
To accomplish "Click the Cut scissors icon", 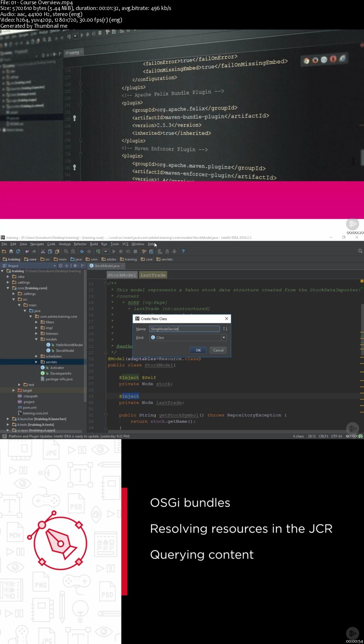I will pos(43,251).
